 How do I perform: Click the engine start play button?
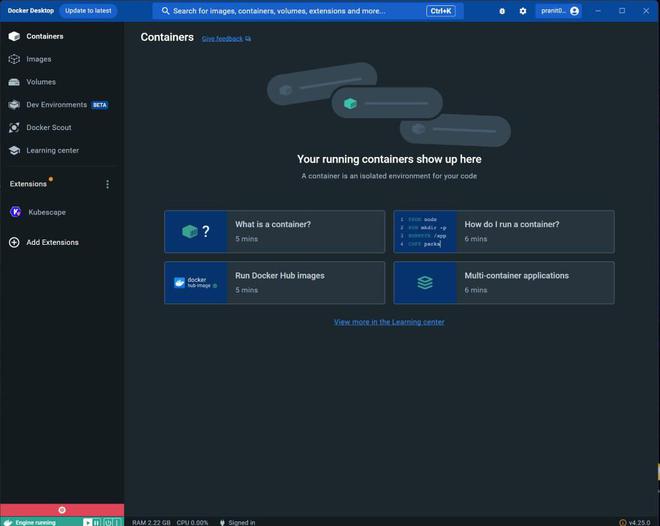pyautogui.click(x=87, y=523)
